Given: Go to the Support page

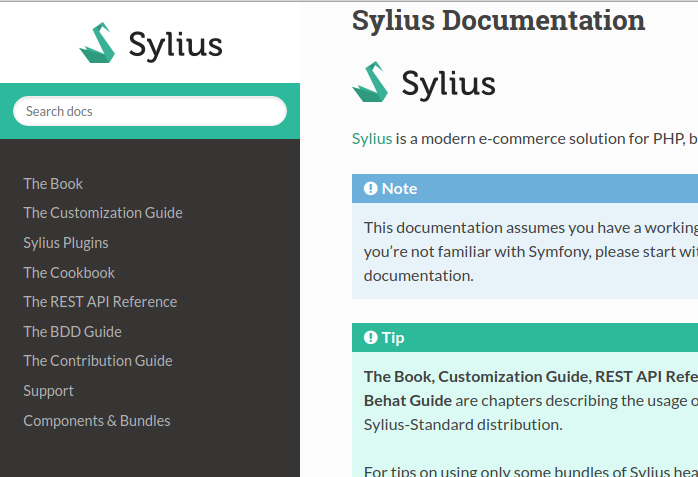Looking at the screenshot, I should 49,391.
